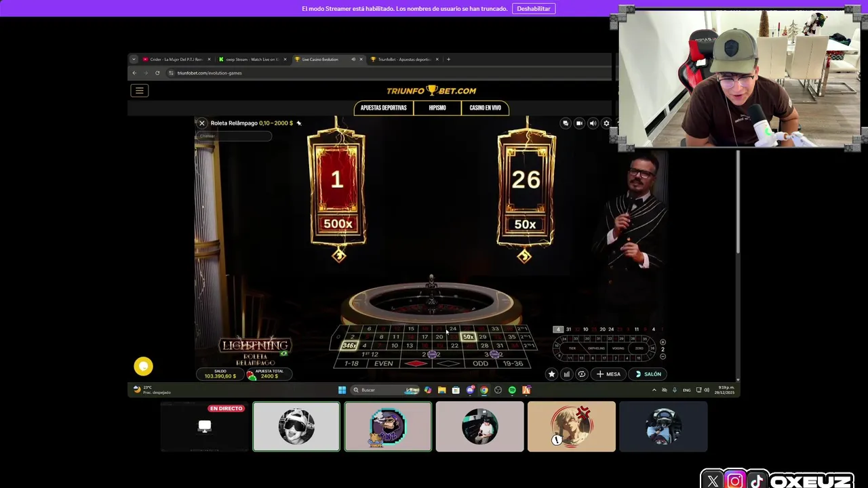Viewport: 868px width, 488px height.
Task: Click last result number 4 in history
Action: [x=559, y=329]
